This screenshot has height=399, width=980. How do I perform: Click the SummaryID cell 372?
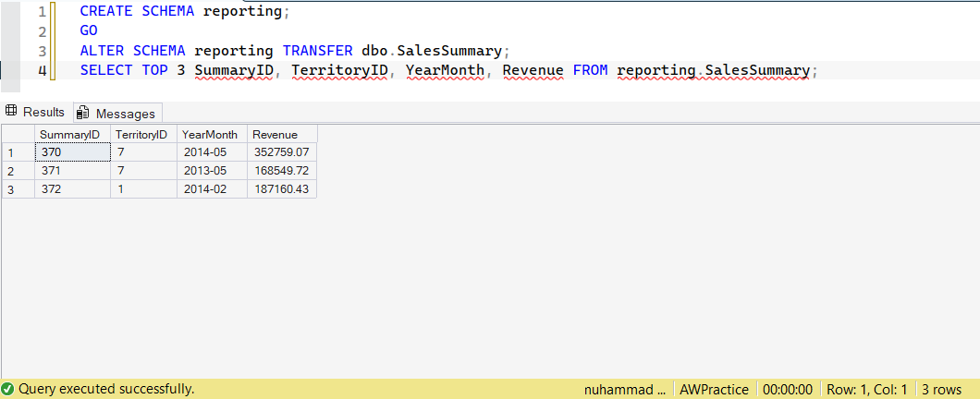tap(72, 189)
